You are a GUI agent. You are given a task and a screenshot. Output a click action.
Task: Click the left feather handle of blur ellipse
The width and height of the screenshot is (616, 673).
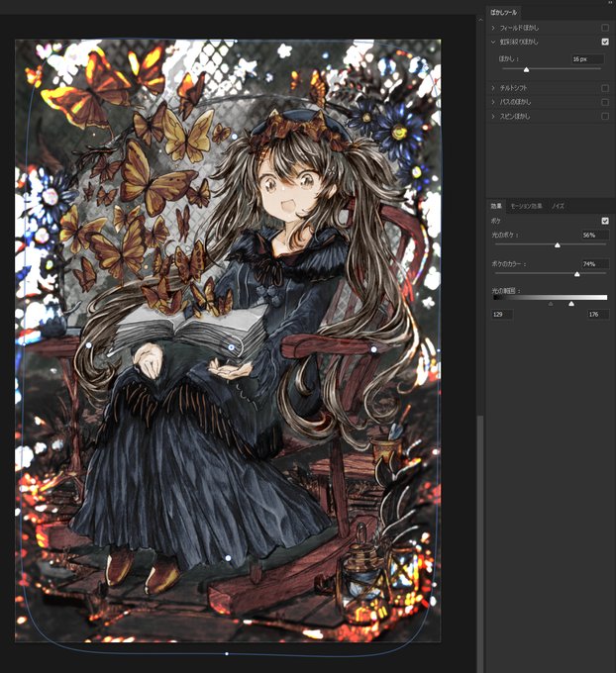(88, 344)
